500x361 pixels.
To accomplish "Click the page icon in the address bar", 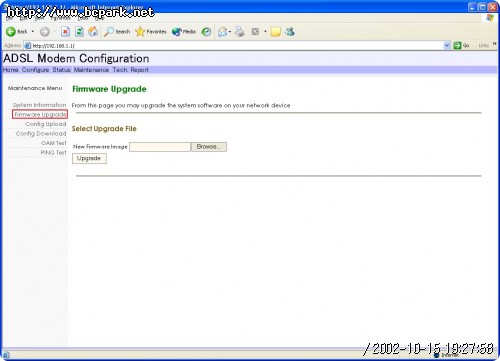I will 28,46.
